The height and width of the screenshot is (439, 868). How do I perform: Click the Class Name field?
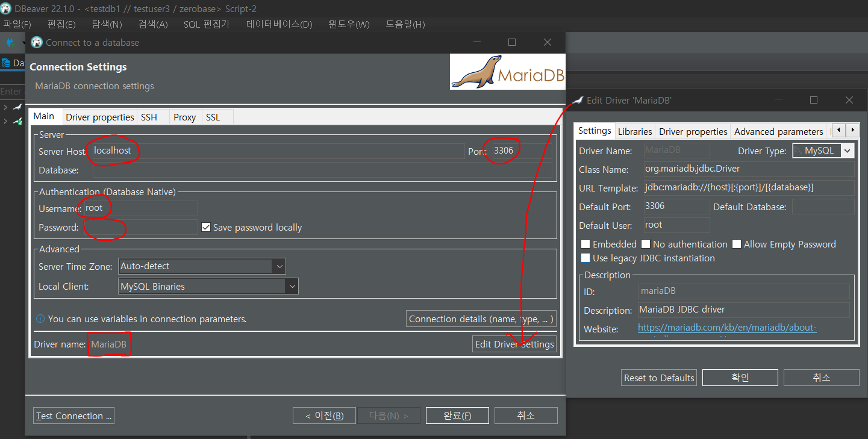[x=749, y=169]
